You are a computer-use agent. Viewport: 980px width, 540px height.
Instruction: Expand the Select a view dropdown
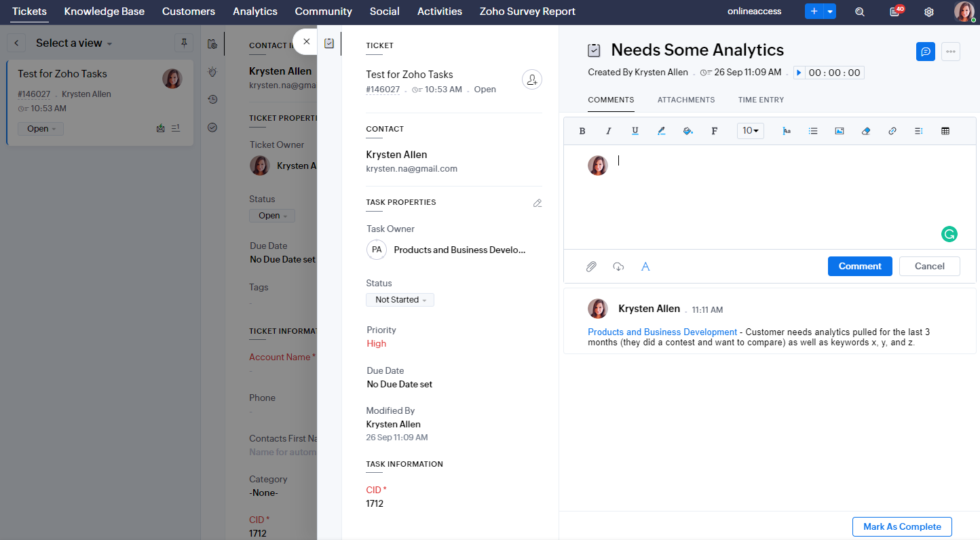pos(74,43)
